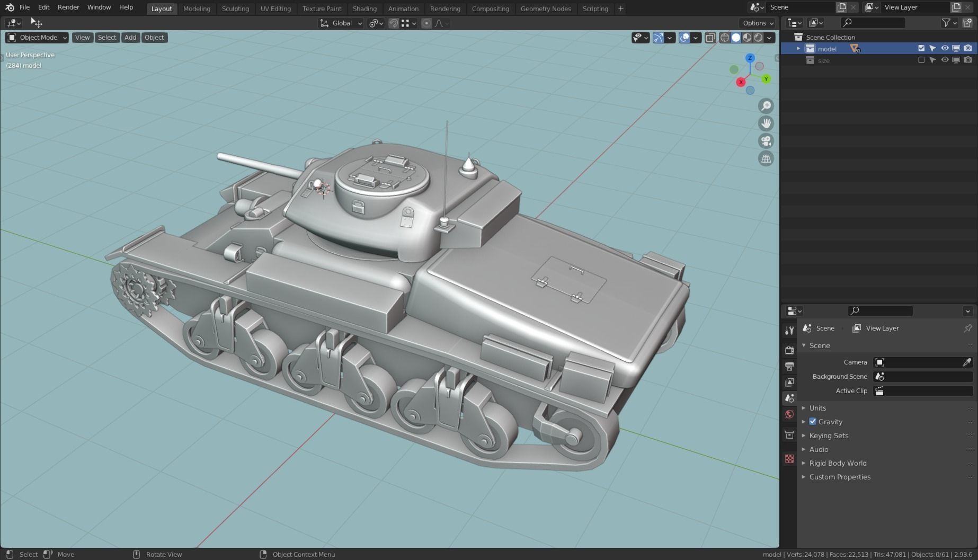978x560 pixels.
Task: Click the outliner search field
Action: (x=873, y=23)
